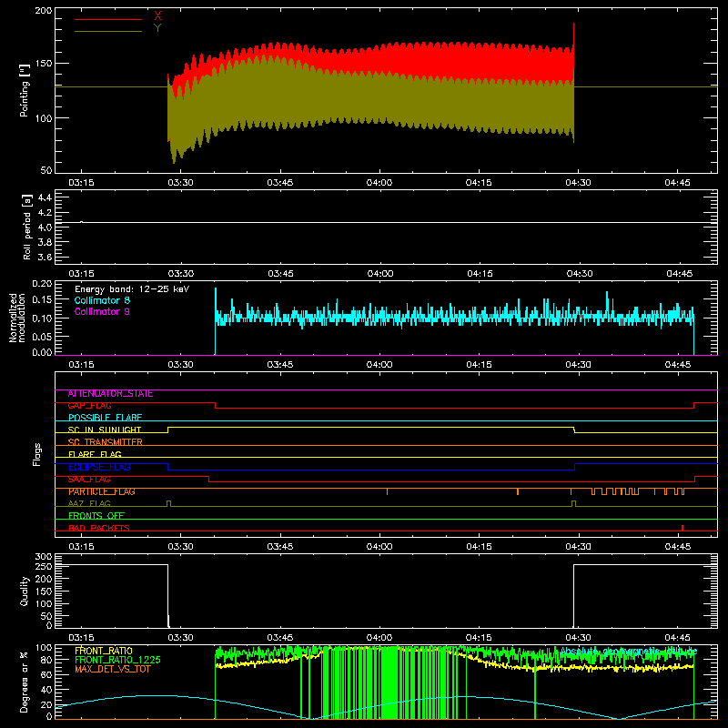The height and width of the screenshot is (728, 728).
Task: Click the FLARE_FLAG label
Action: pyautogui.click(x=95, y=454)
